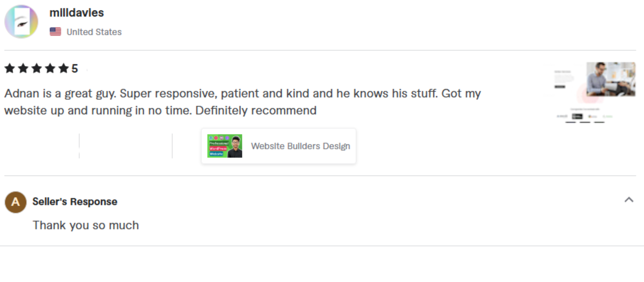Select the United States country label
Screen dimensions: 644x282
tap(94, 32)
